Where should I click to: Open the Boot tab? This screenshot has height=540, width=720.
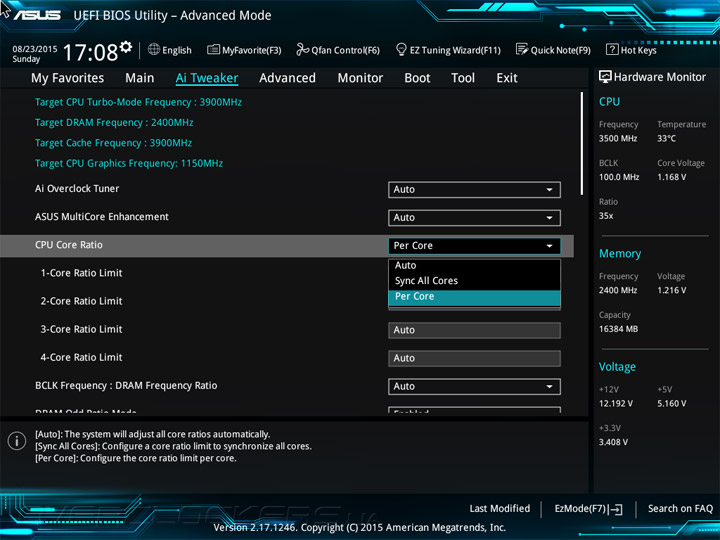coord(417,78)
